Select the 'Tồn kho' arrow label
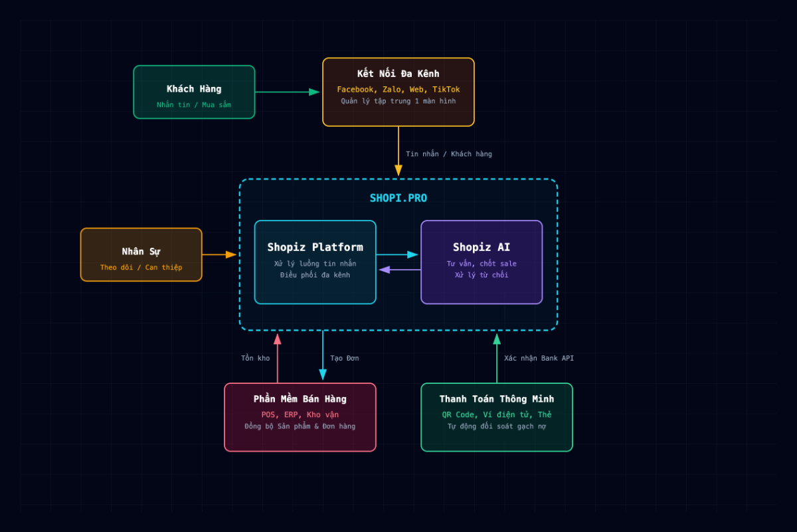Viewport: 797px width, 532px height. (256, 359)
